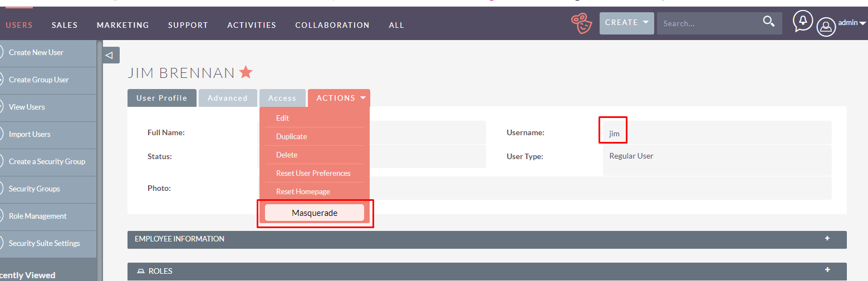Click the Create Group User link
Image resolution: width=868 pixels, height=281 pixels.
[x=39, y=80]
